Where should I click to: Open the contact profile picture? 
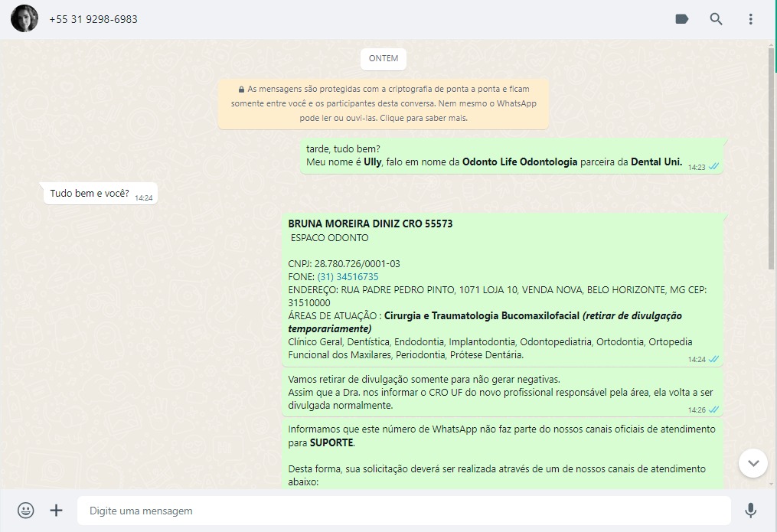tap(24, 19)
